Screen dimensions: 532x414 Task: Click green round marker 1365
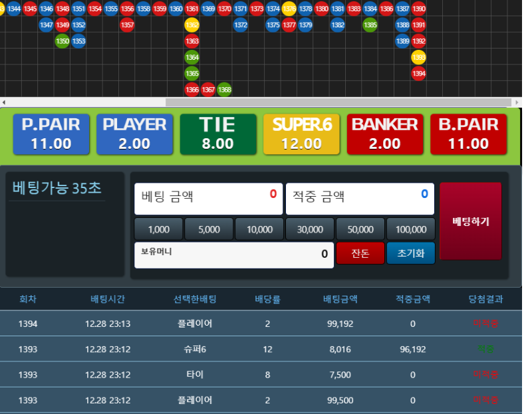(192, 74)
